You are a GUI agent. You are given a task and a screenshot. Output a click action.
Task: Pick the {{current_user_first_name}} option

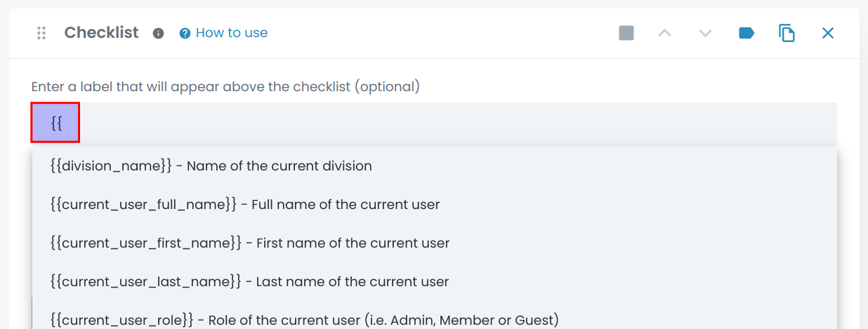click(249, 243)
